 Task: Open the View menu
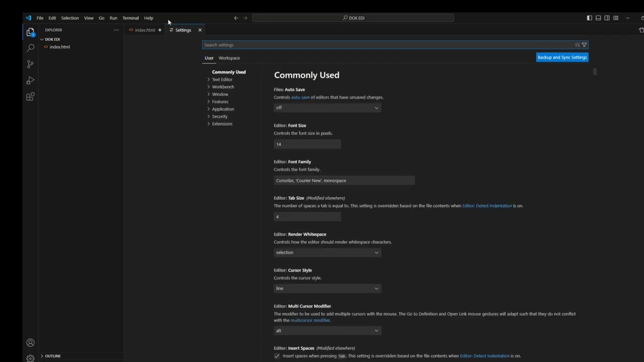coord(89,18)
